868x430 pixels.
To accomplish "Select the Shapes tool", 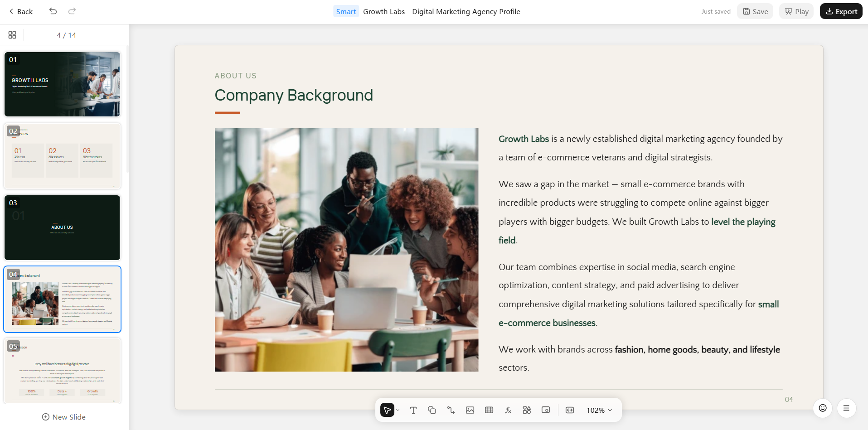I will tap(432, 410).
